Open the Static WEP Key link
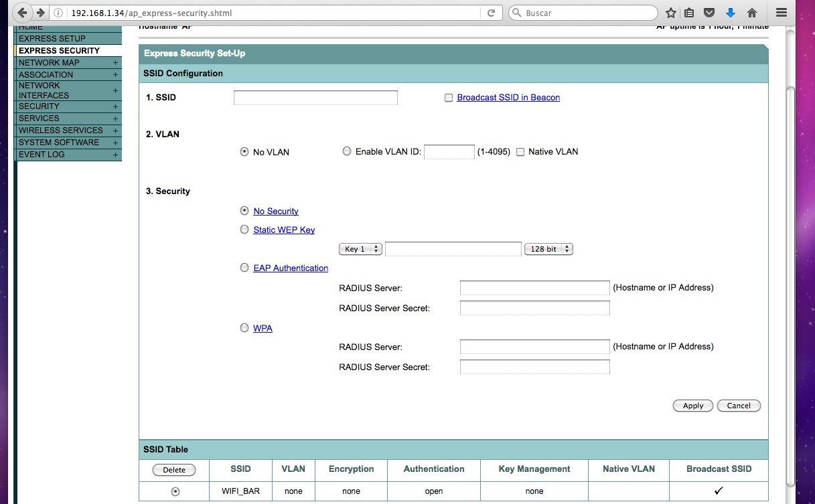This screenshot has height=504, width=815. (283, 230)
